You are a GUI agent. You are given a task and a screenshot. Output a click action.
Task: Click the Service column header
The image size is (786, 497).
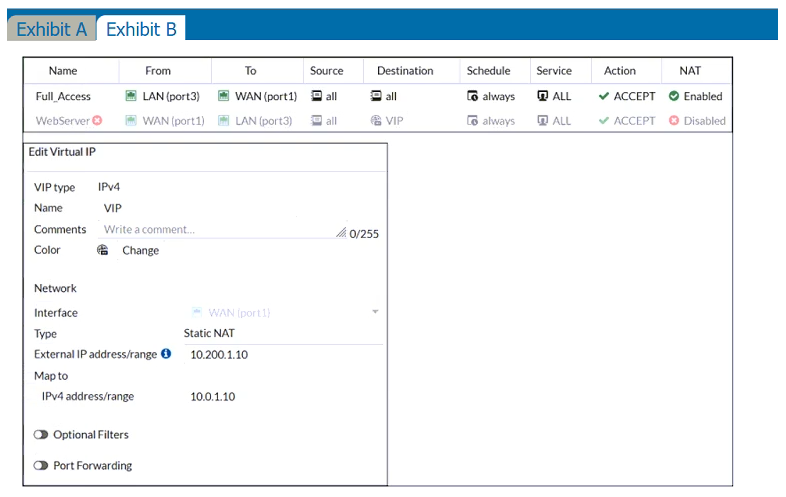click(554, 71)
